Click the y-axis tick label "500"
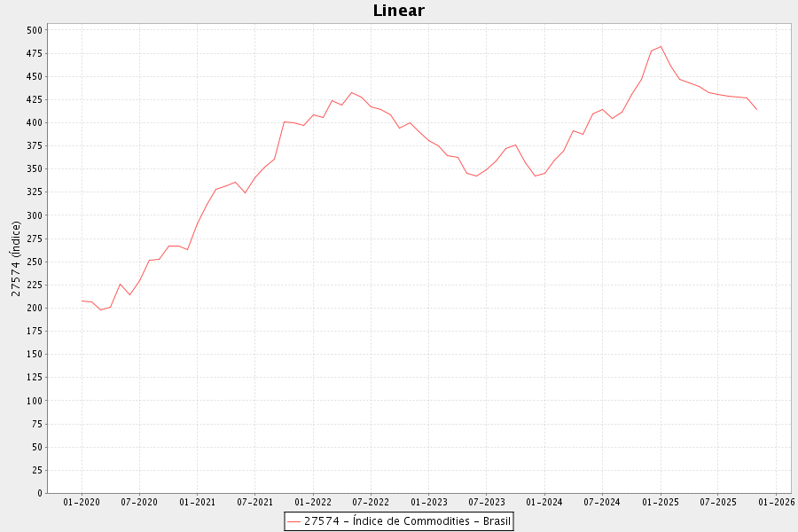This screenshot has height=532, width=798. coord(34,30)
